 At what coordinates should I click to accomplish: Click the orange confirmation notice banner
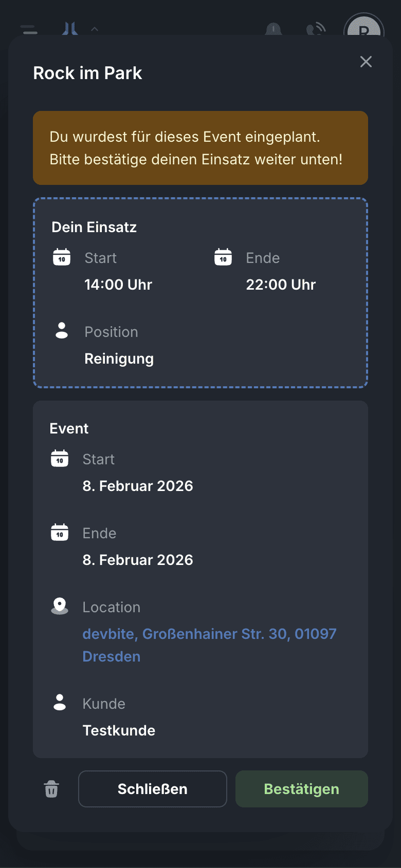pos(200,148)
